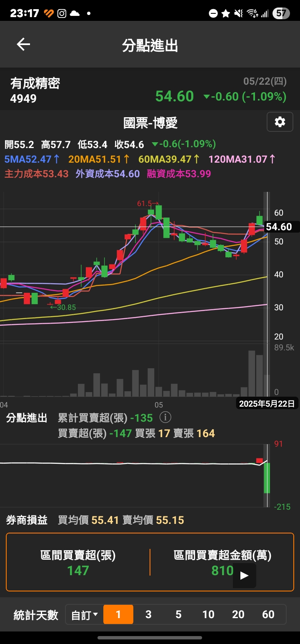Open the Instagram notification icon
This screenshot has height=644, width=300.
point(62,13)
